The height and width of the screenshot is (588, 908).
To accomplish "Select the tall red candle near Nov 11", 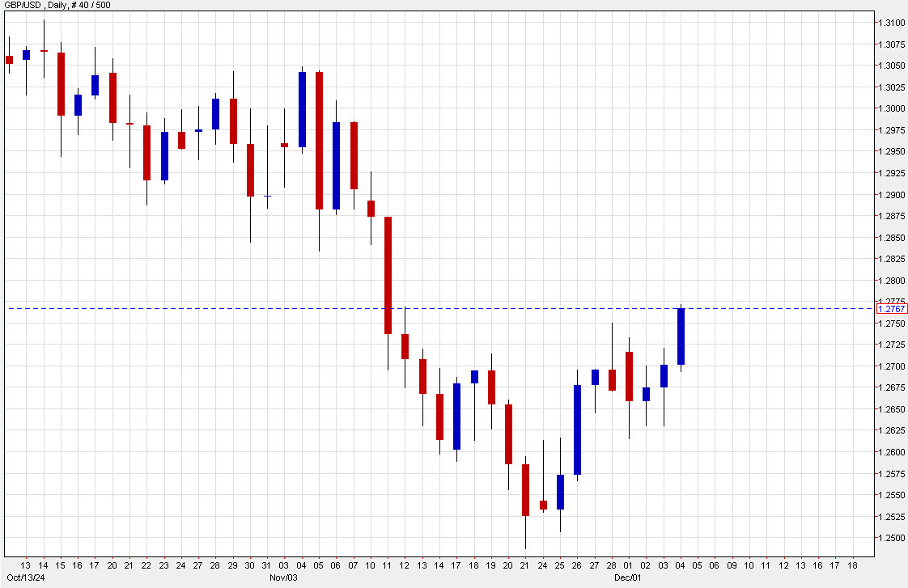I will [388, 275].
